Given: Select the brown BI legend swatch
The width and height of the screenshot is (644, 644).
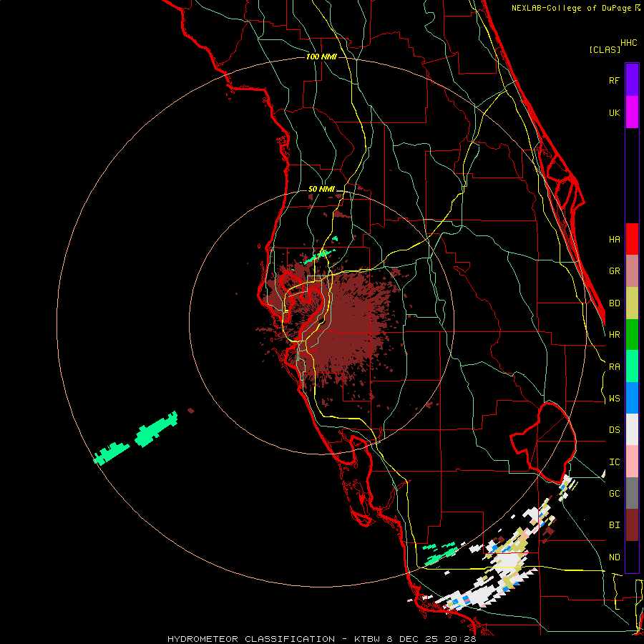Looking at the screenshot, I should point(632,525).
